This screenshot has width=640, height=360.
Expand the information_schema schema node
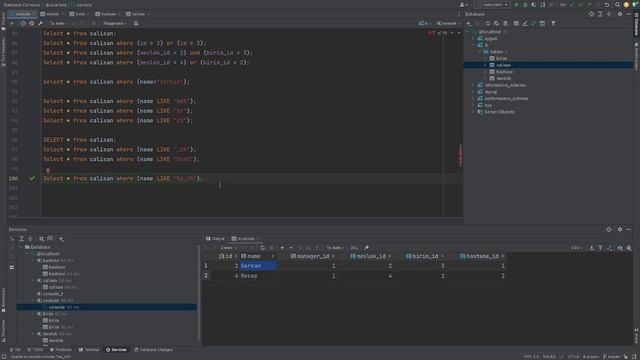(x=474, y=85)
